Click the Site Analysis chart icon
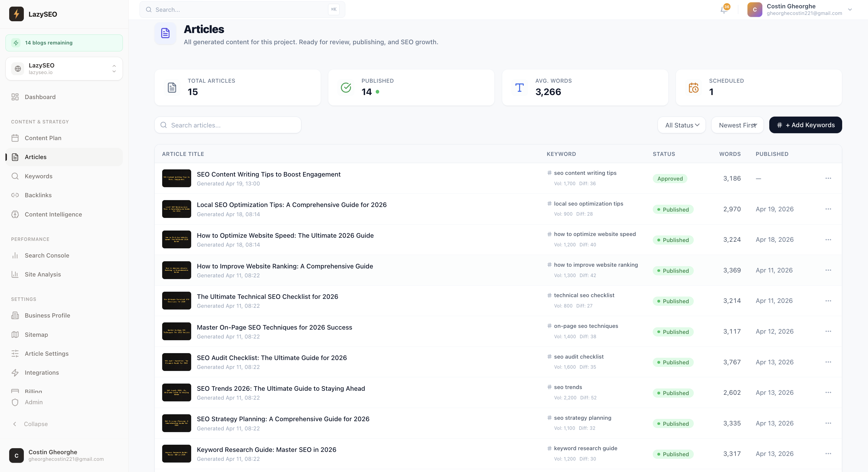 coord(15,274)
